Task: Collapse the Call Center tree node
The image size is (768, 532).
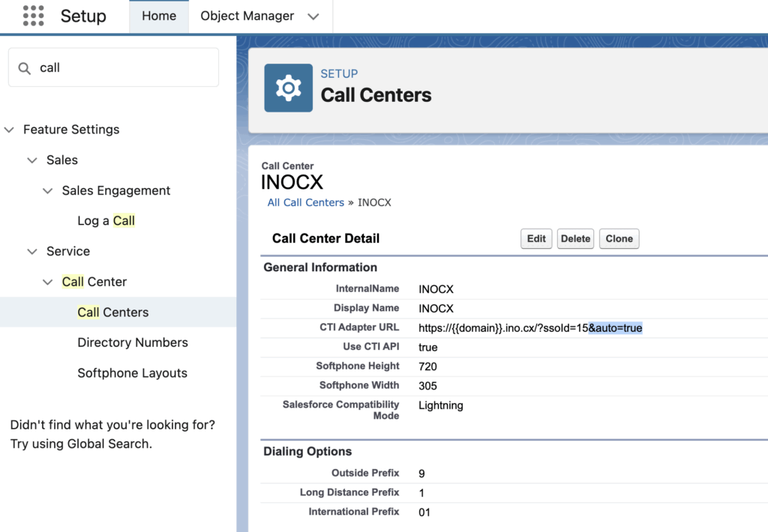Action: [x=48, y=282]
